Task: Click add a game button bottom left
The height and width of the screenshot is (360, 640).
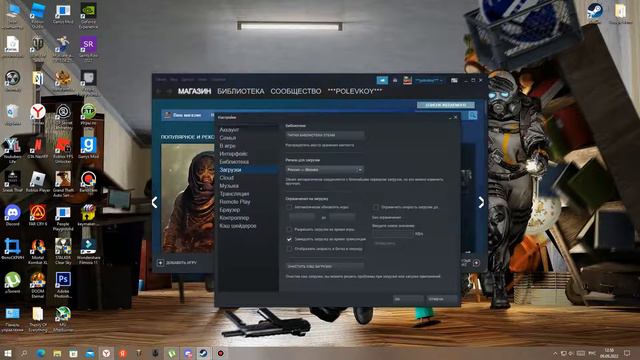Action: 177,263
